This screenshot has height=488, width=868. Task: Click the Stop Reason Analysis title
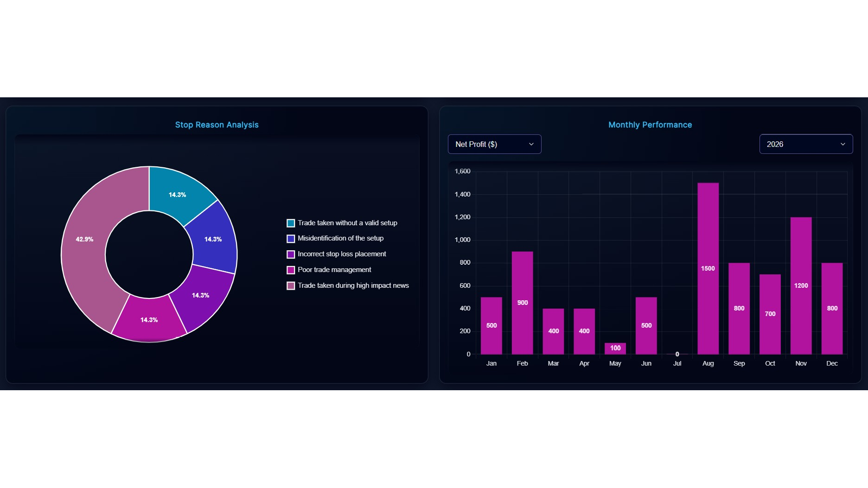[x=217, y=125]
